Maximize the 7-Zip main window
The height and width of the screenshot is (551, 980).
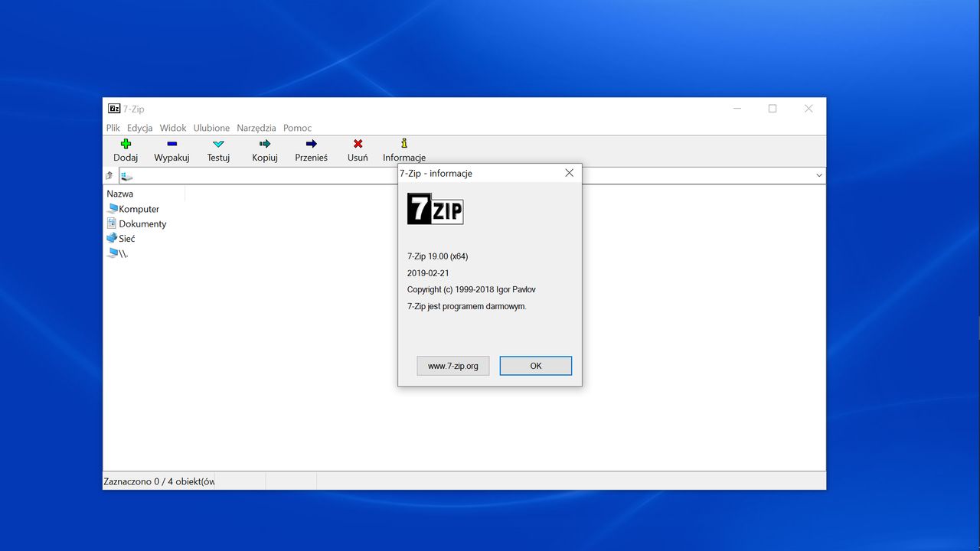point(773,109)
